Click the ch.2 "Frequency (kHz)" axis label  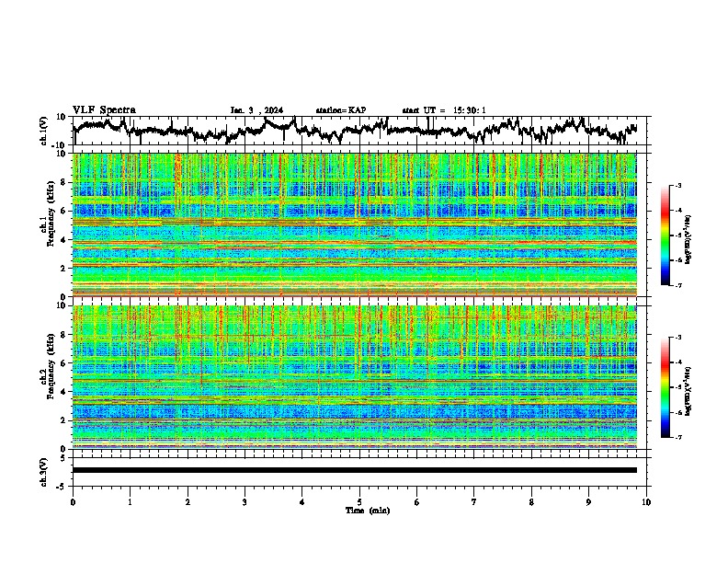51,366
